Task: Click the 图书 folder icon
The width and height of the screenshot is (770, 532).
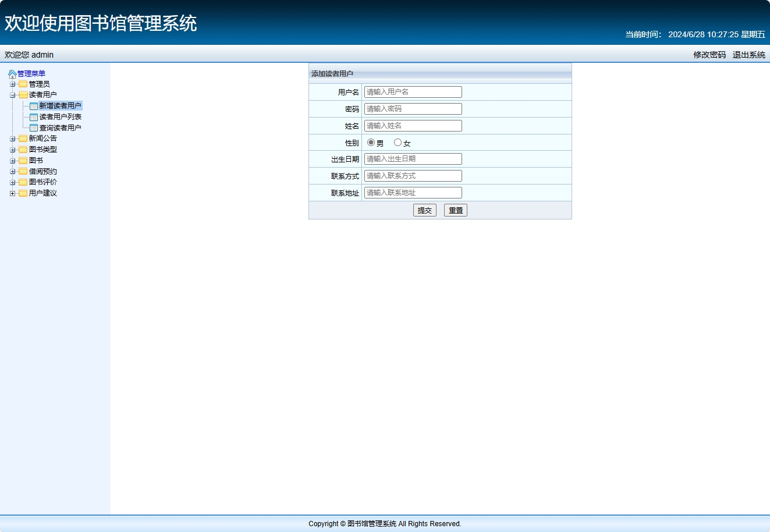Action: pos(22,160)
